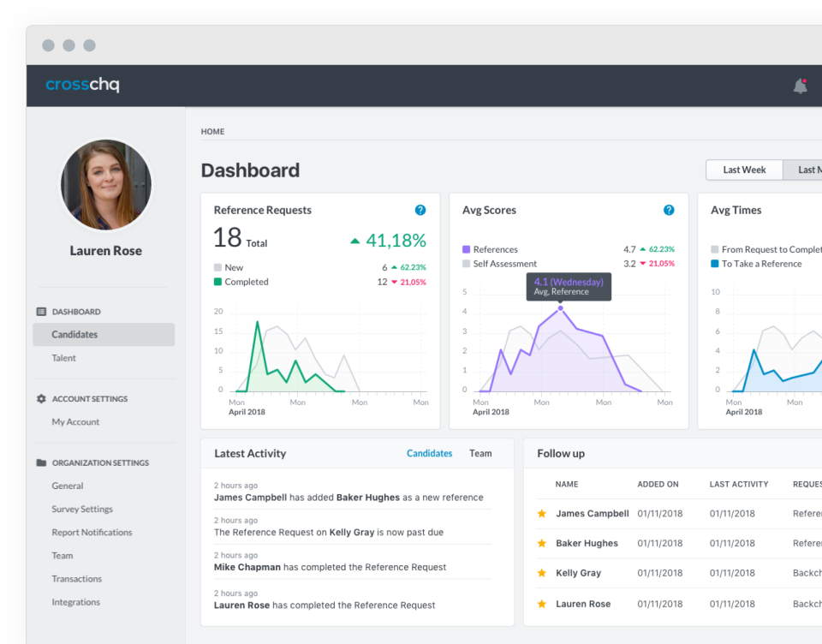This screenshot has height=644, width=822.
Task: Click the ORGANIZATION SETTINGS sidebar heading
Action: 100,462
